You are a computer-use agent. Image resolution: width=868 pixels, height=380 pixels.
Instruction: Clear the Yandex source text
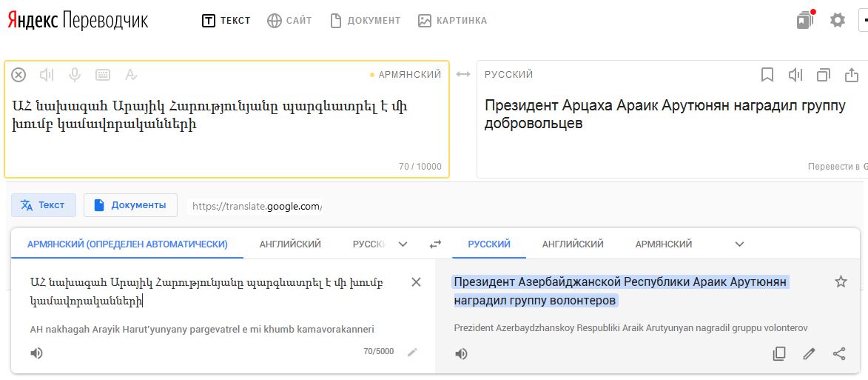pyautogui.click(x=18, y=74)
